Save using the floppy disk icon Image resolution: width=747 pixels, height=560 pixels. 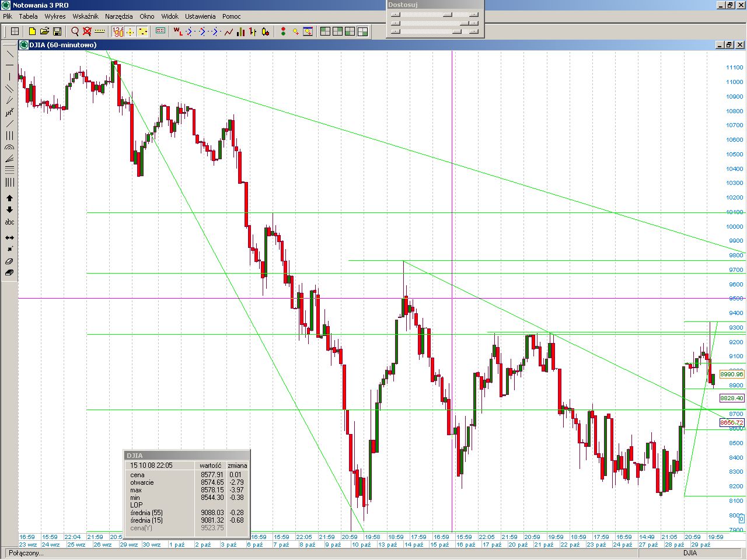pyautogui.click(x=57, y=32)
